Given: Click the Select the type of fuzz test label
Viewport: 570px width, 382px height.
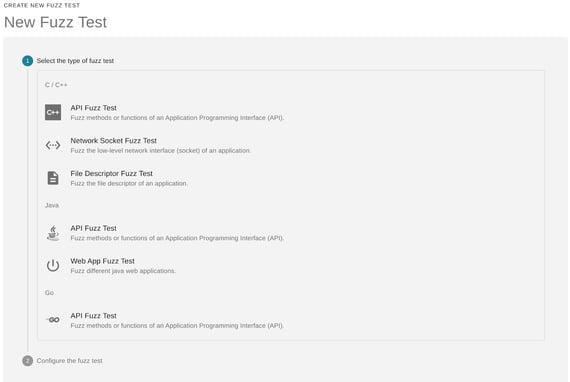Looking at the screenshot, I should pyautogui.click(x=75, y=61).
